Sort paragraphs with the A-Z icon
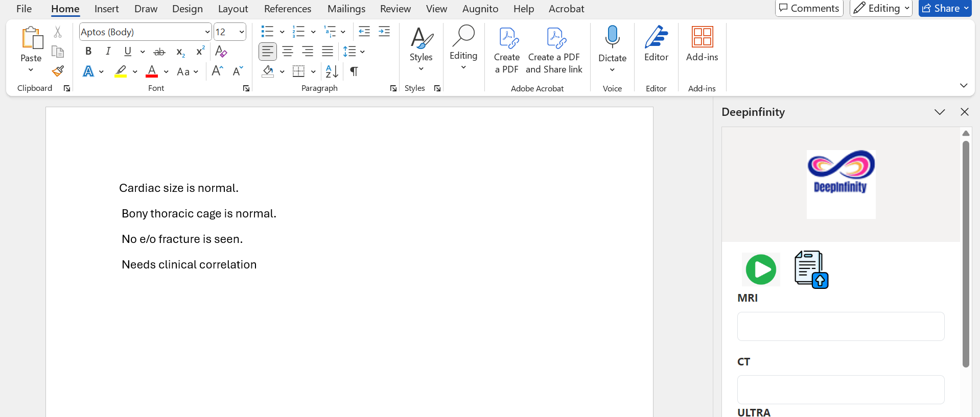The image size is (980, 417). [332, 71]
